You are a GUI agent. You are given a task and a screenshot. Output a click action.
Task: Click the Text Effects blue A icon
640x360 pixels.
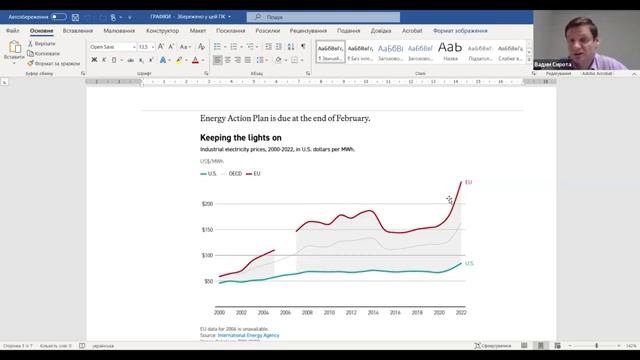(x=163, y=60)
